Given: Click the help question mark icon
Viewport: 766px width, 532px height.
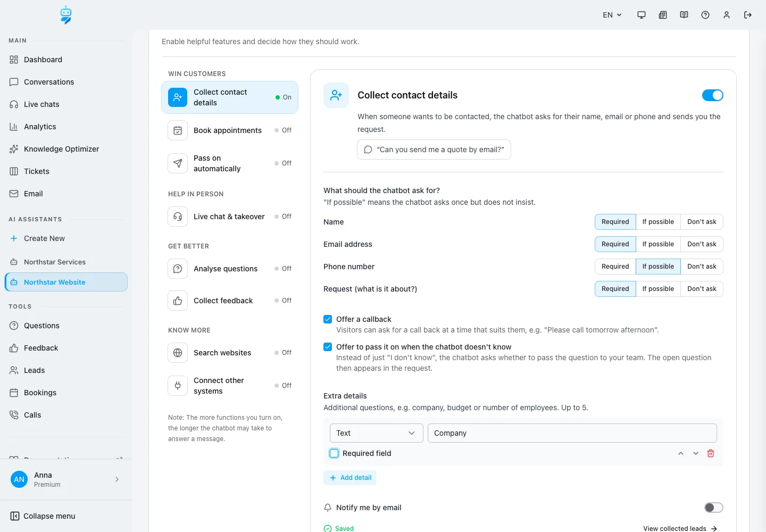Looking at the screenshot, I should pyautogui.click(x=705, y=15).
